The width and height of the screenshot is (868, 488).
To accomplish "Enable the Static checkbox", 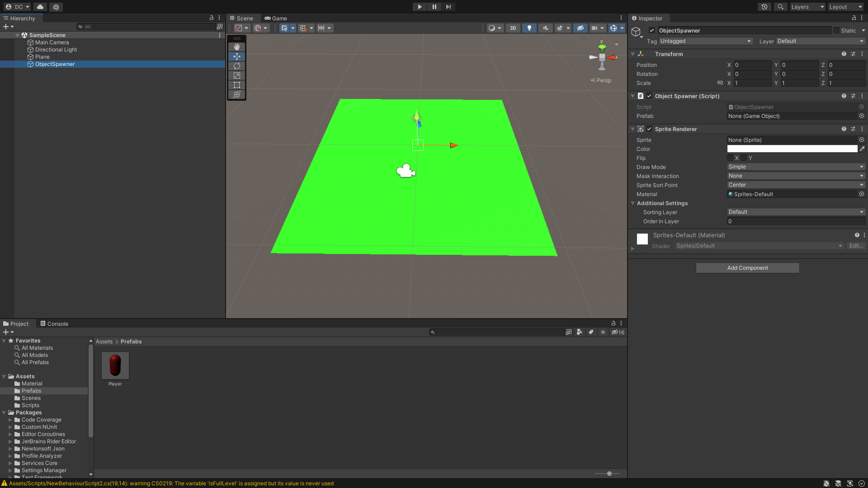I will [836, 30].
